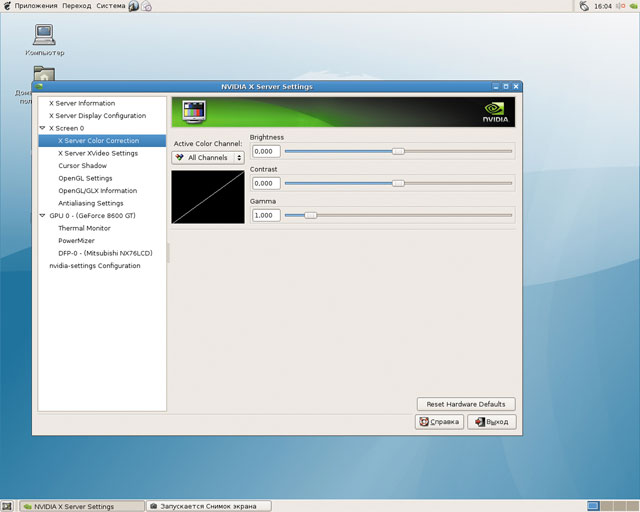Open X Server XVideo Settings
The height and width of the screenshot is (512, 640).
[98, 153]
